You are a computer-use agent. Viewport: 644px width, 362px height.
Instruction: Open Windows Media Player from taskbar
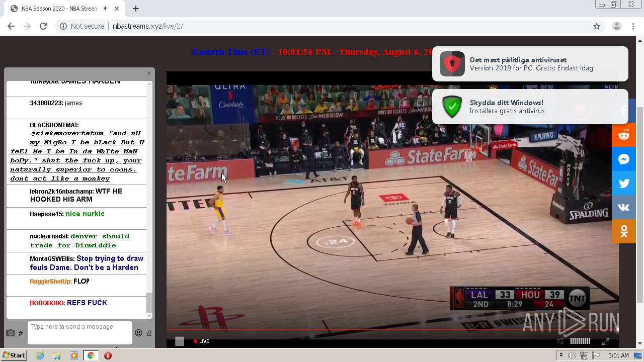coord(74,355)
